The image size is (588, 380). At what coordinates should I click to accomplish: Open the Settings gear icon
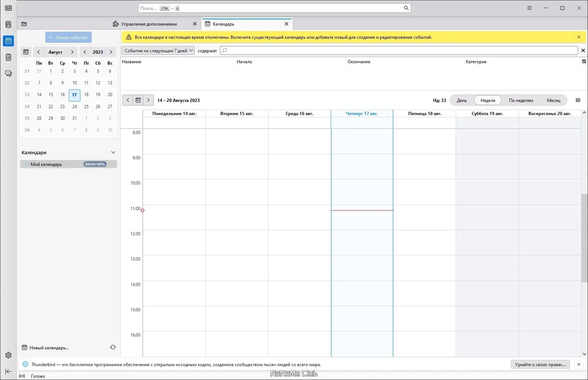click(8, 355)
